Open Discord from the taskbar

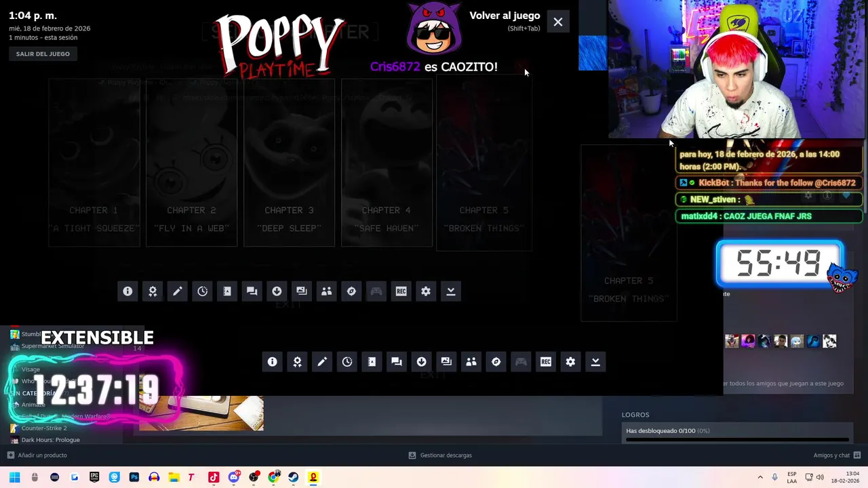click(234, 477)
